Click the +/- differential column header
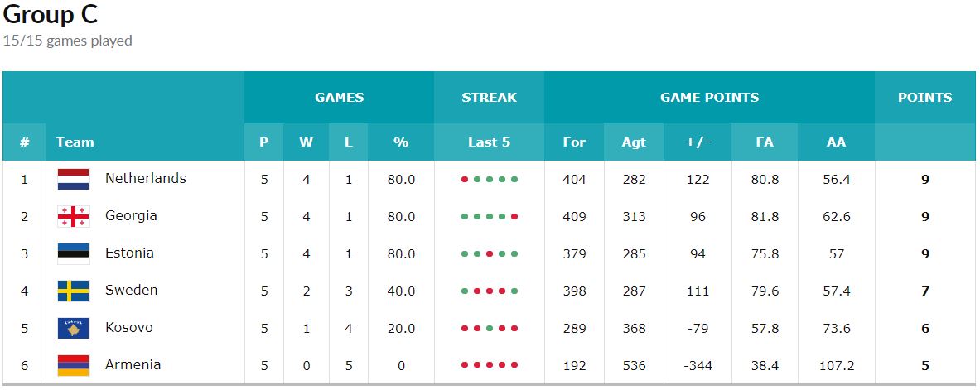Viewport: 980px width, 390px height. tap(698, 142)
